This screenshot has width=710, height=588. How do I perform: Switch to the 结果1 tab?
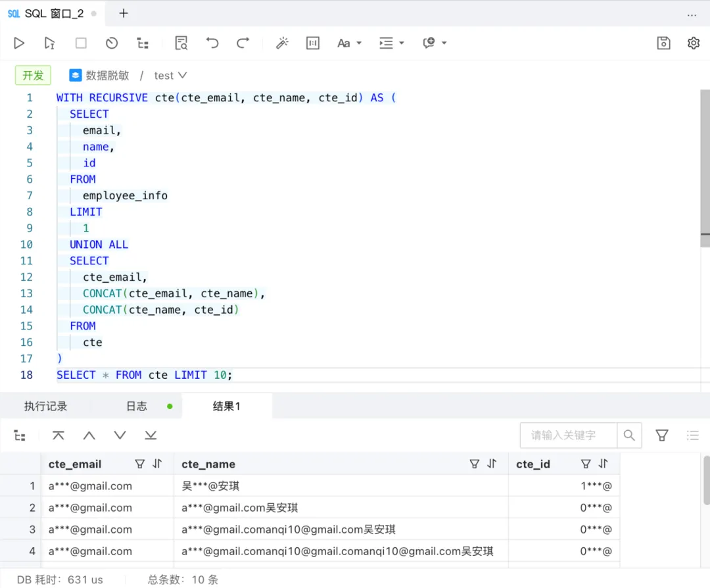(x=226, y=406)
